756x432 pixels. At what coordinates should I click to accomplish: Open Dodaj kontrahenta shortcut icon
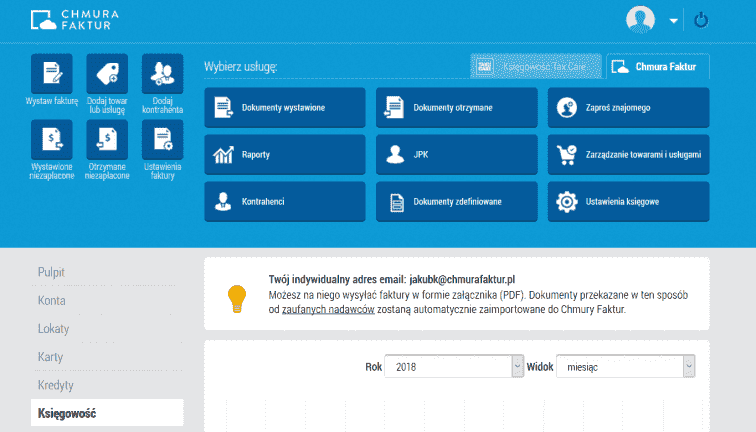tap(162, 73)
